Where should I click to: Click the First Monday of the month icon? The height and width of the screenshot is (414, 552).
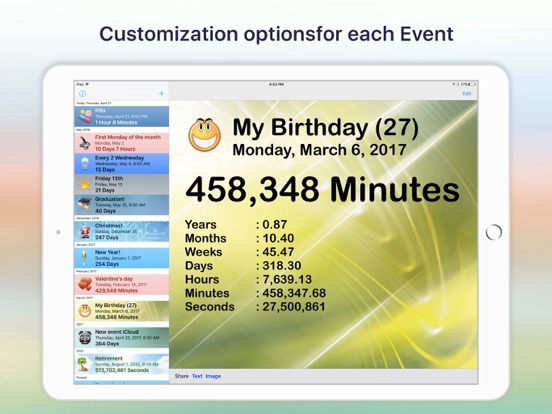84,143
